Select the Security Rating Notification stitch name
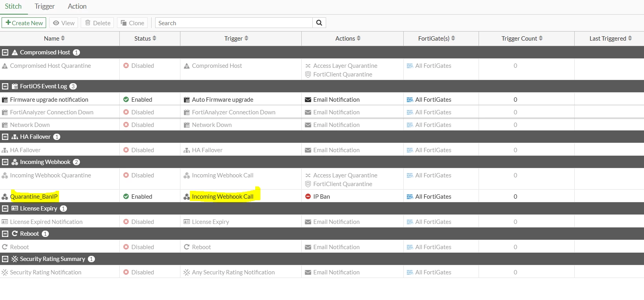 tap(46, 272)
